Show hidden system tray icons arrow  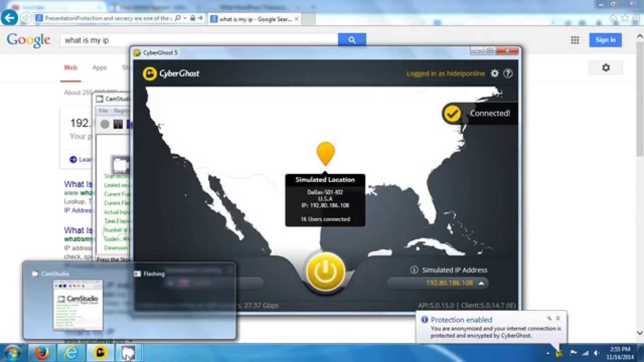click(548, 353)
